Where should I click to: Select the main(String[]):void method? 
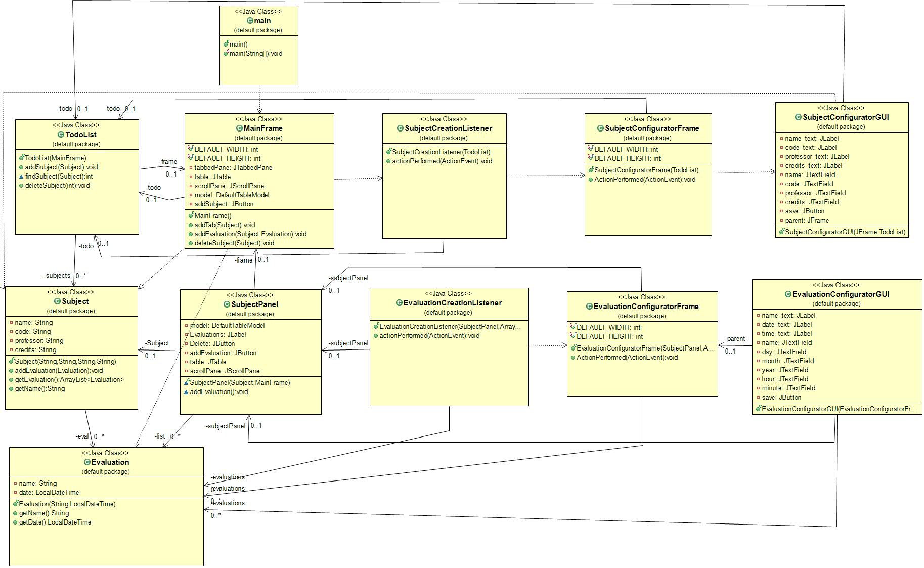255,54
